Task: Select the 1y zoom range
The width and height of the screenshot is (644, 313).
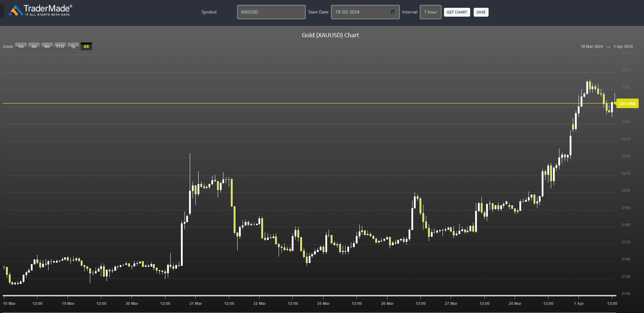Action: pyautogui.click(x=73, y=46)
